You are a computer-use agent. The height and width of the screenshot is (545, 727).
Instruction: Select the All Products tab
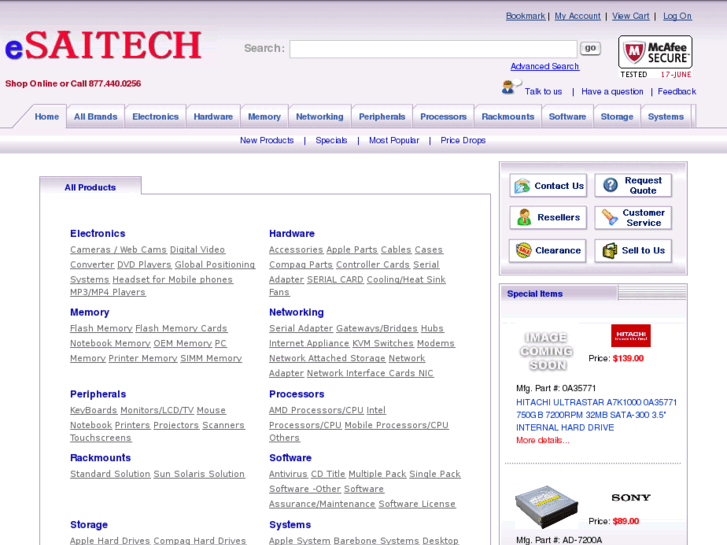(90, 187)
